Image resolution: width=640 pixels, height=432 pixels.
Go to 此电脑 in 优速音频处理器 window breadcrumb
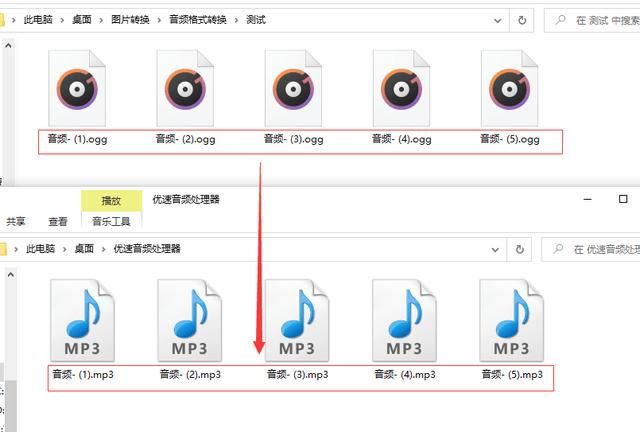(x=40, y=249)
